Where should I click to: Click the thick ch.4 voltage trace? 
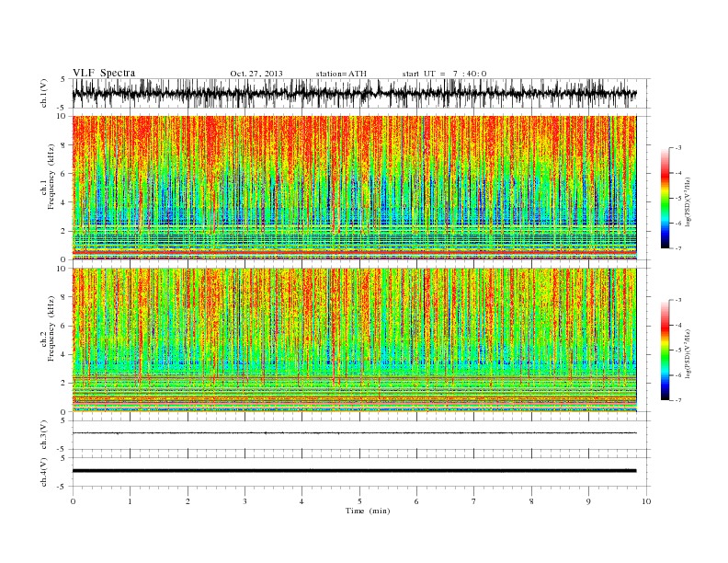pyautogui.click(x=354, y=471)
